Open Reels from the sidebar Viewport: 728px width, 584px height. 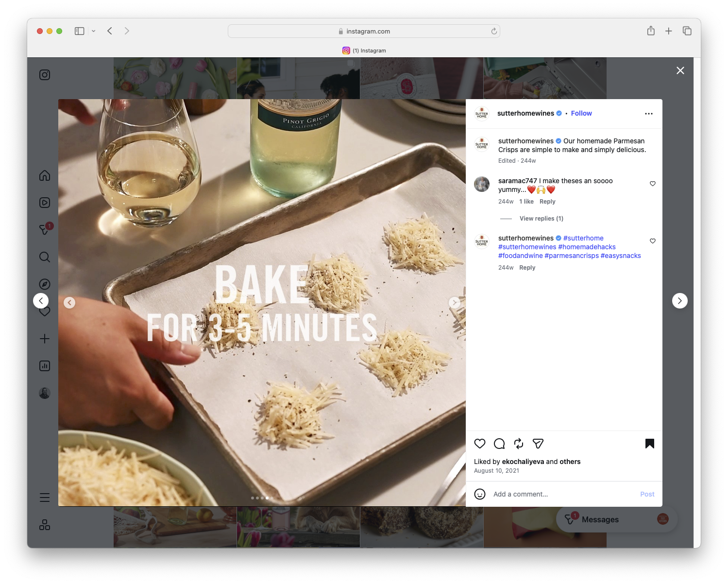[x=45, y=203]
